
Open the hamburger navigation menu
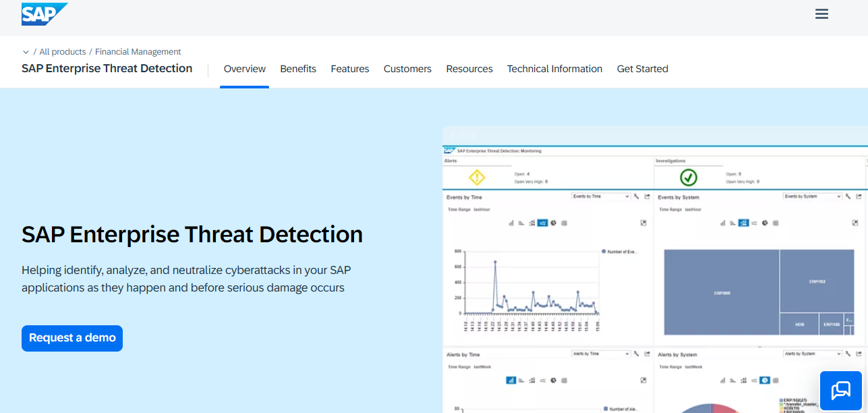(821, 14)
